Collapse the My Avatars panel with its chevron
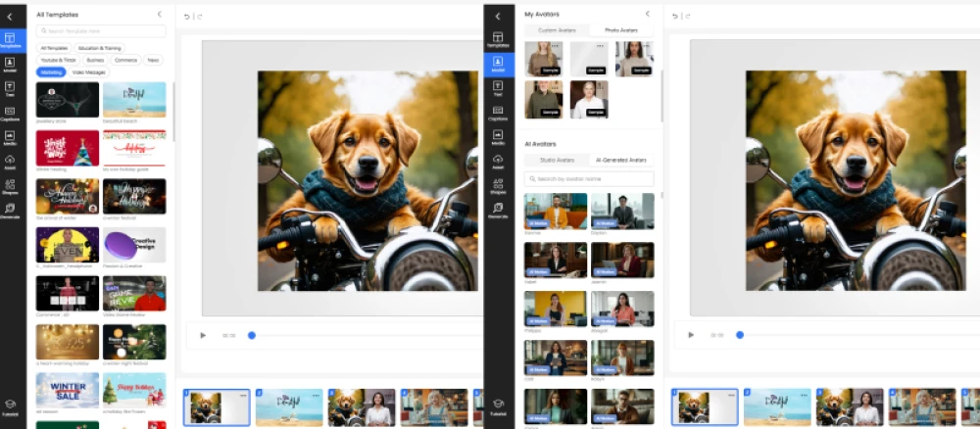Viewport: 980px width, 429px height. point(647,14)
